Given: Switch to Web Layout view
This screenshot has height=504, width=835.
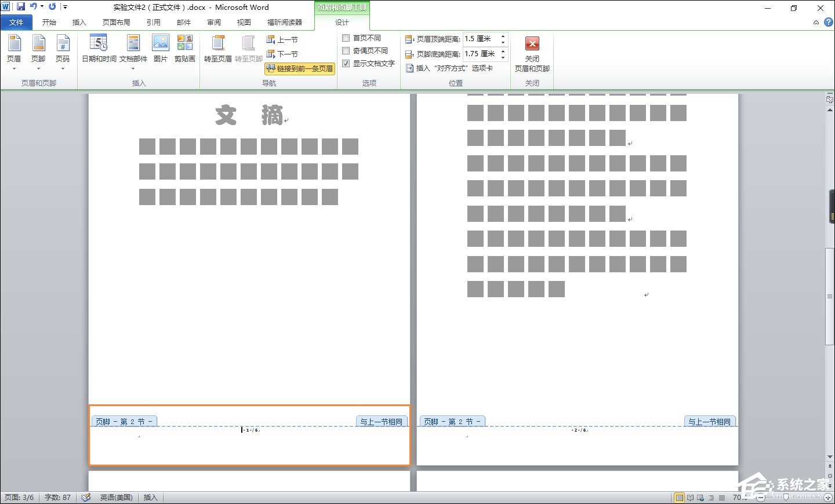Looking at the screenshot, I should 700,498.
